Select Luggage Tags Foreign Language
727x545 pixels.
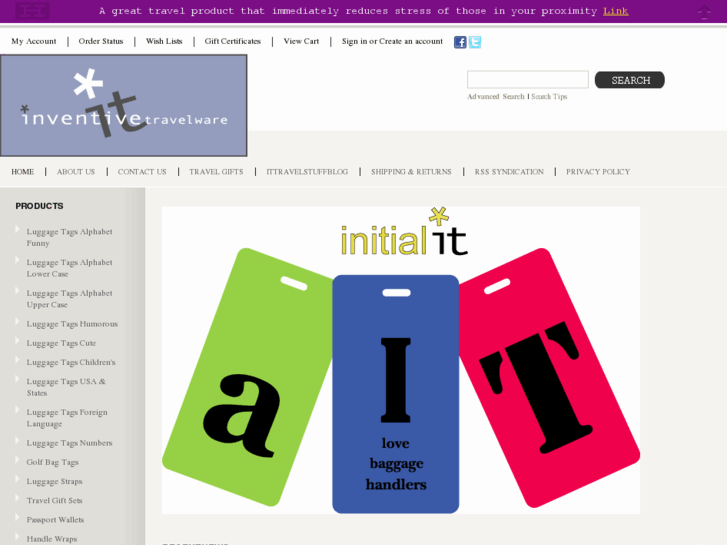coord(67,418)
